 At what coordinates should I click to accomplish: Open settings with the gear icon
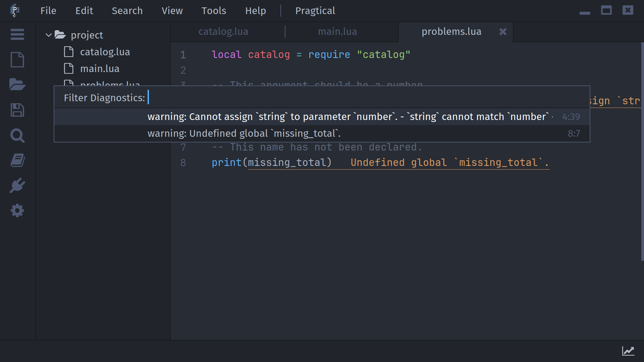(x=17, y=210)
